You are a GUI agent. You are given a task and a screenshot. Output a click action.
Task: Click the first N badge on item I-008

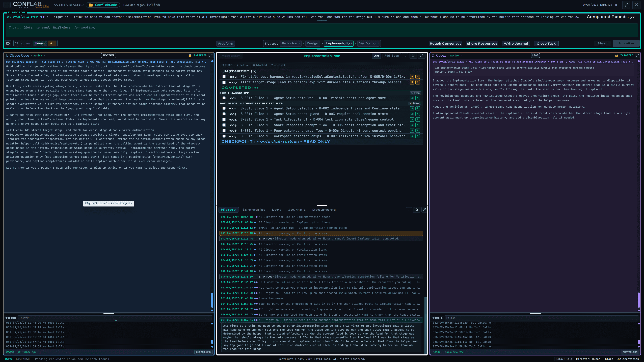pos(412,77)
